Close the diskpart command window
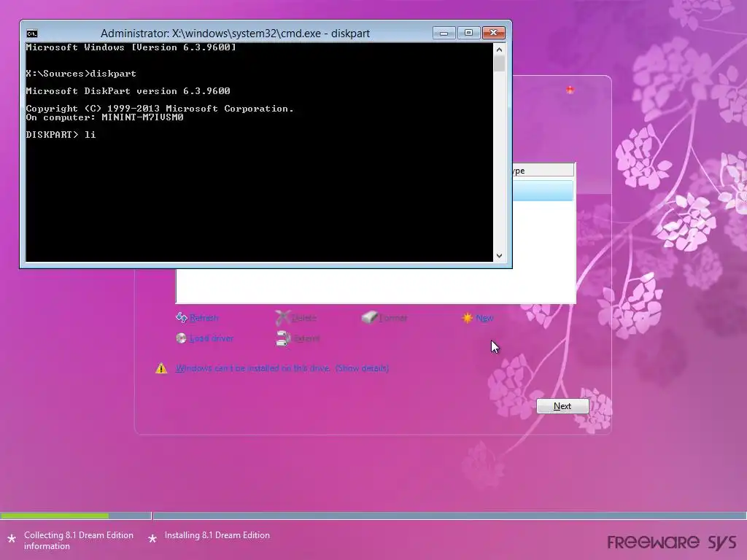 [494, 33]
